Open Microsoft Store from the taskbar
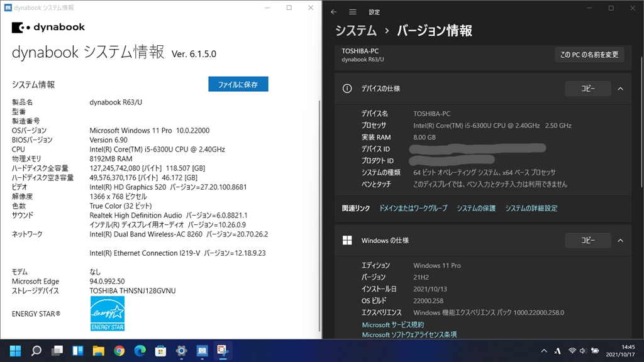The image size is (644, 362). (x=160, y=351)
